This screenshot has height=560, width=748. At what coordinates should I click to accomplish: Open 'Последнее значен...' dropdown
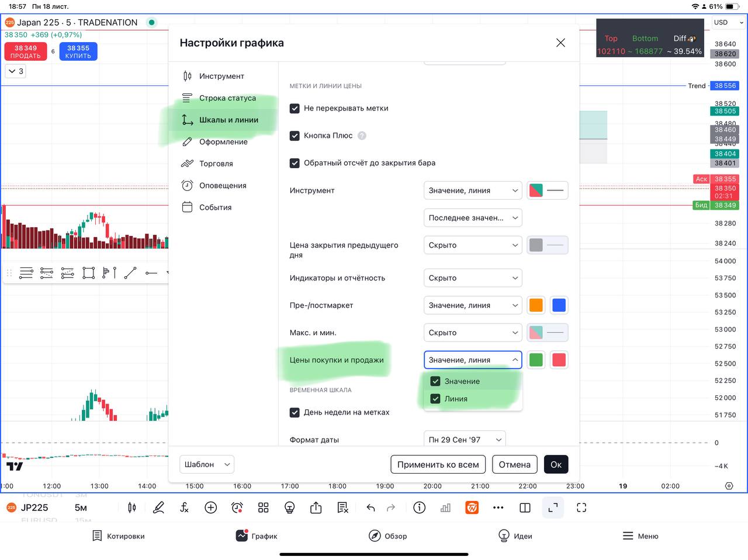[473, 218]
